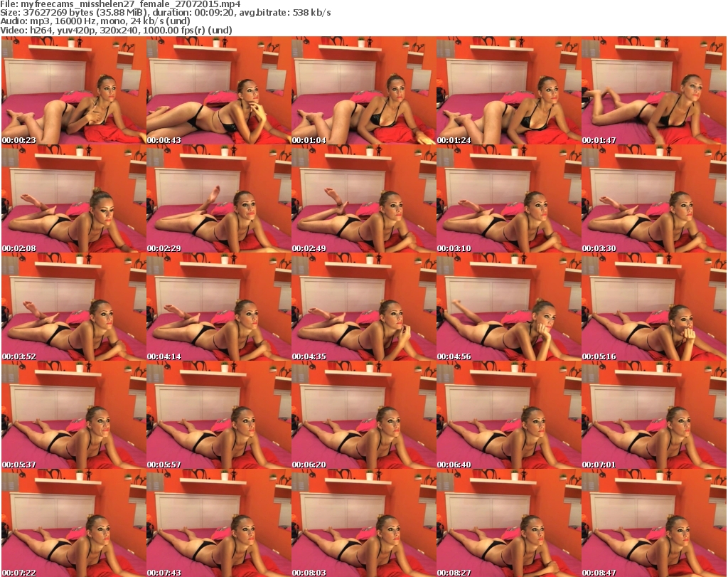Screen dimensions: 728x577
Task: Pick the frame at 00:07:01
Action: [x=654, y=415]
